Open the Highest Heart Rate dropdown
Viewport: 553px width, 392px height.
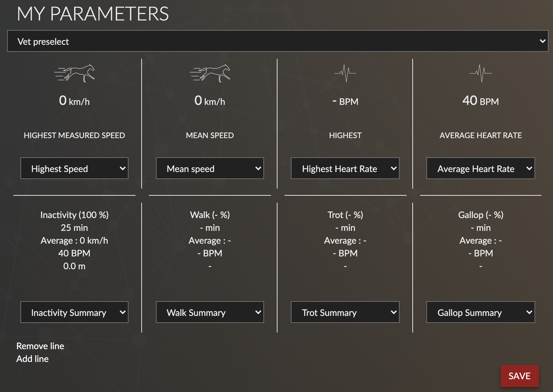[x=345, y=169]
